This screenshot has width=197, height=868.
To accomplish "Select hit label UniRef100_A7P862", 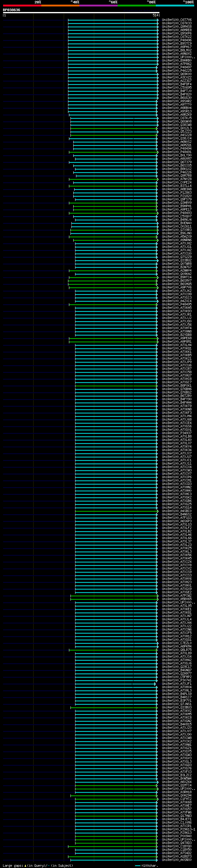I will [x=177, y=64].
